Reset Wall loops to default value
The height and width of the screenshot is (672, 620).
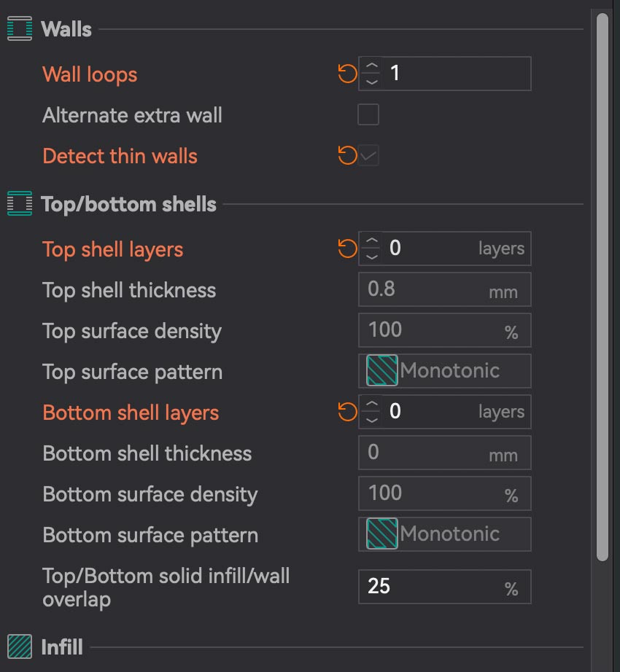point(347,74)
